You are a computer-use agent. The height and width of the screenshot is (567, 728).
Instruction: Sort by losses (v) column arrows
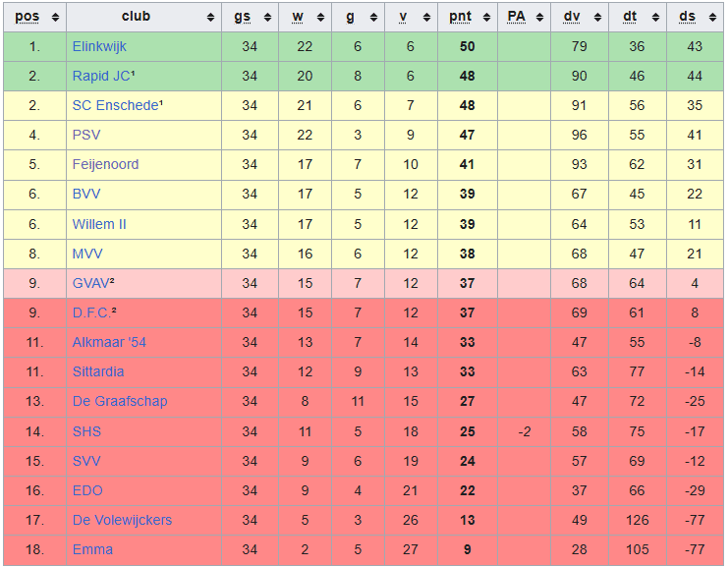tap(427, 18)
